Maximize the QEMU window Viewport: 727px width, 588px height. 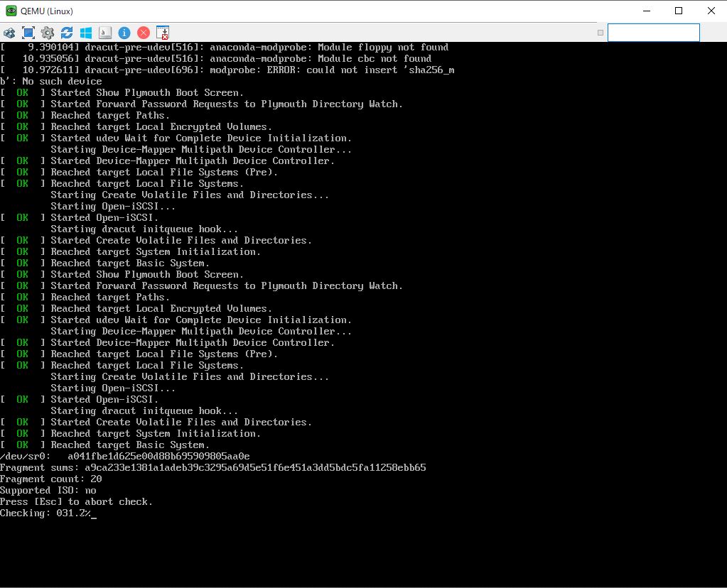(x=678, y=11)
